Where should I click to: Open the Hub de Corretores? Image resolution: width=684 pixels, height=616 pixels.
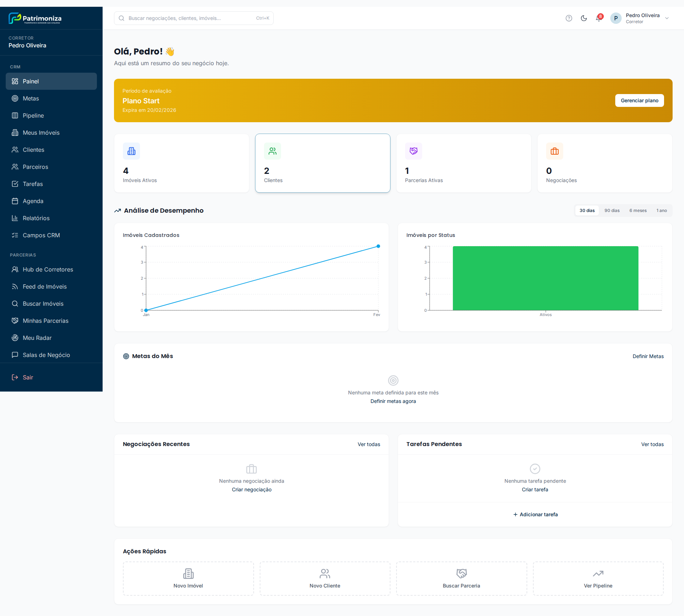pyautogui.click(x=48, y=269)
